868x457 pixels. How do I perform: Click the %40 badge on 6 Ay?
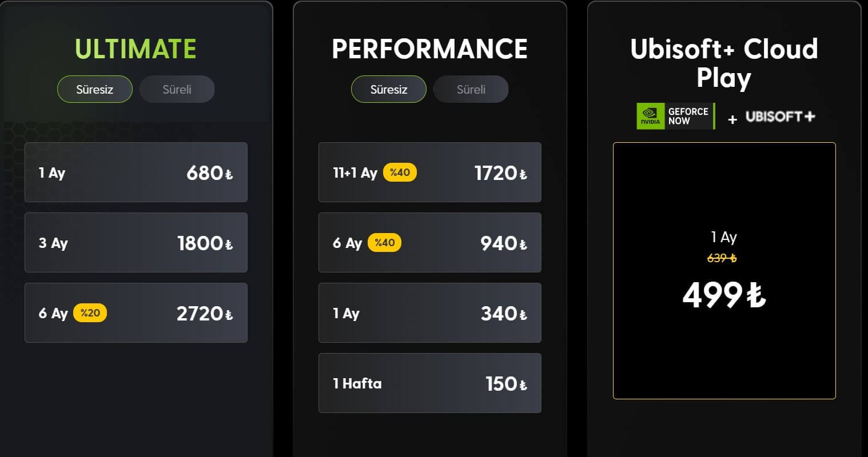pyautogui.click(x=385, y=243)
